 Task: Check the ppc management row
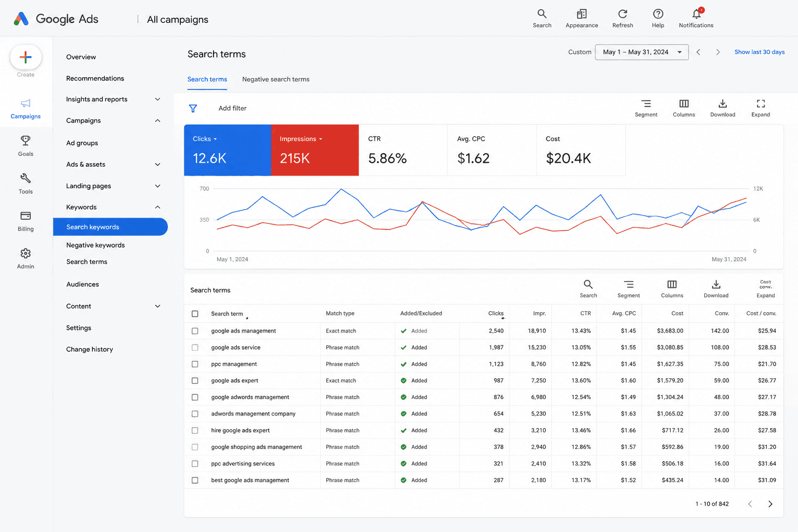(195, 364)
